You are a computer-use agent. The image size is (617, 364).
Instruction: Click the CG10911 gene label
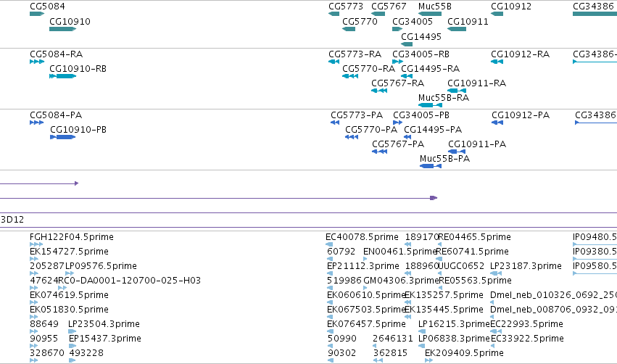coord(468,22)
